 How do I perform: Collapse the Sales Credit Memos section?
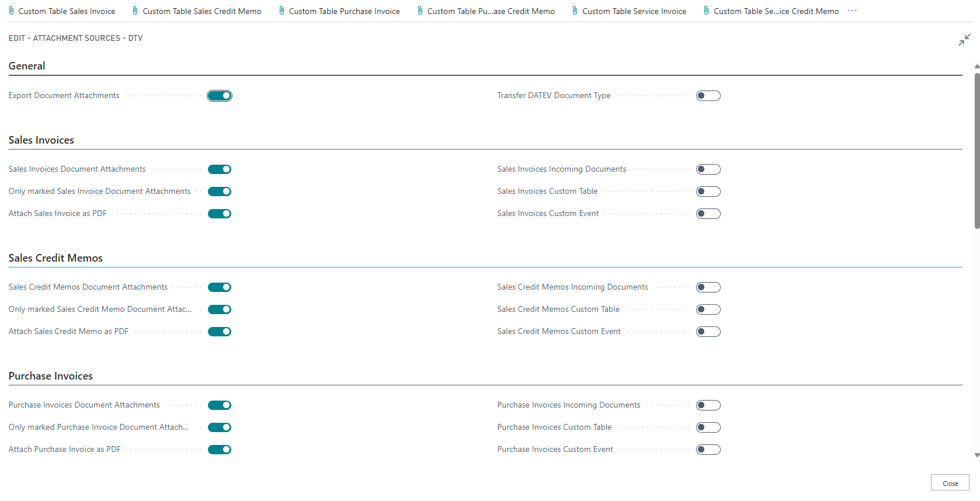(55, 258)
